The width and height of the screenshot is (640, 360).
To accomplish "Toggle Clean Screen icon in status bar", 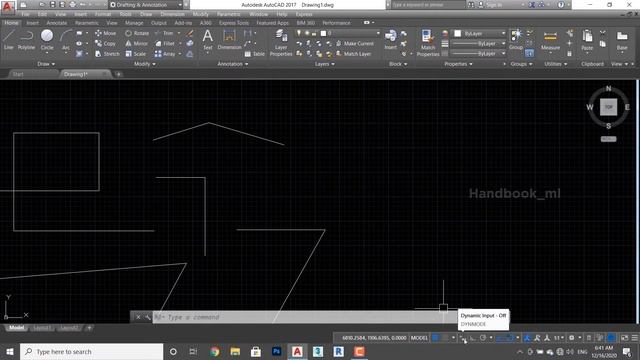I will pos(624,338).
